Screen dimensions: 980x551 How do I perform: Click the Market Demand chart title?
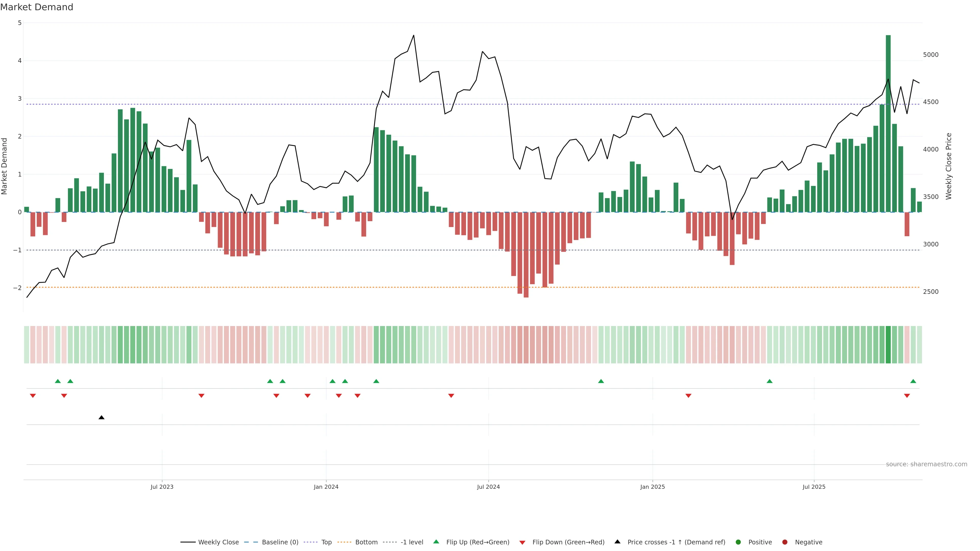36,7
